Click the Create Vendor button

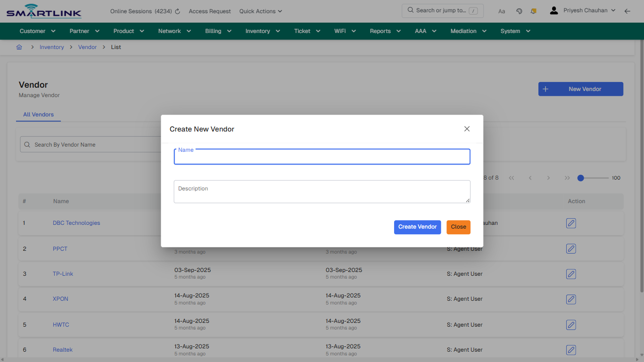pyautogui.click(x=417, y=227)
